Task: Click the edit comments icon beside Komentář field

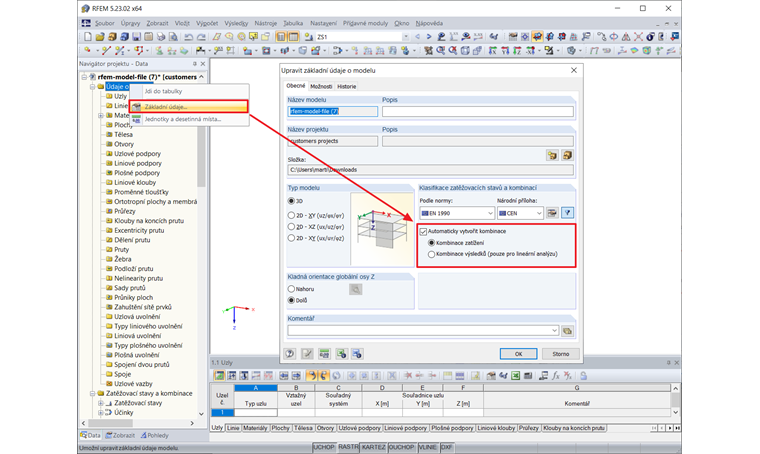Action: pyautogui.click(x=567, y=331)
